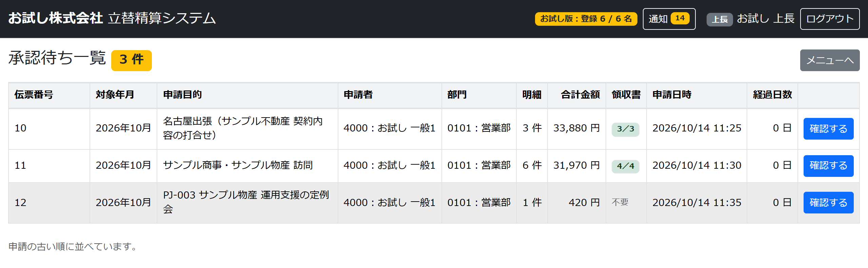Click the 6 件 detail count
The width and height of the screenshot is (868, 268).
tap(532, 165)
